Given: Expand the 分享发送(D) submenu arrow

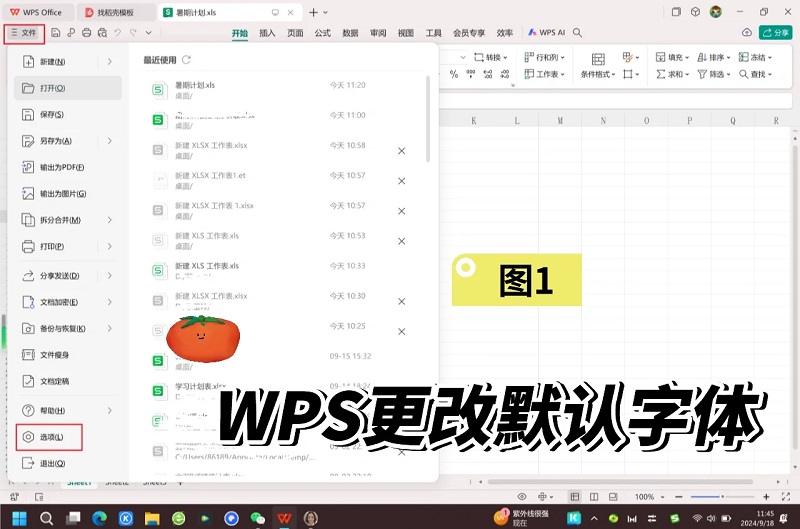Looking at the screenshot, I should coord(110,275).
